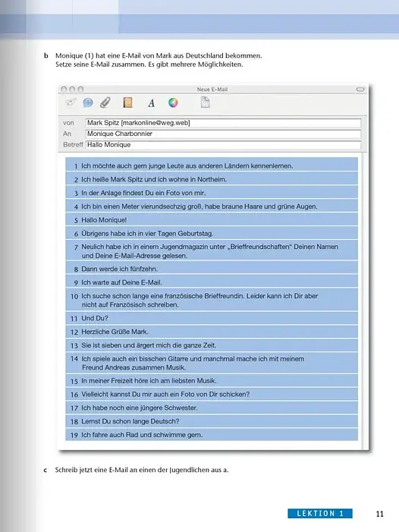Screen dimensions: 399x532
Task: Select sentence 16 'Vielleicht kannst Du mir auch'
Action: [212, 394]
